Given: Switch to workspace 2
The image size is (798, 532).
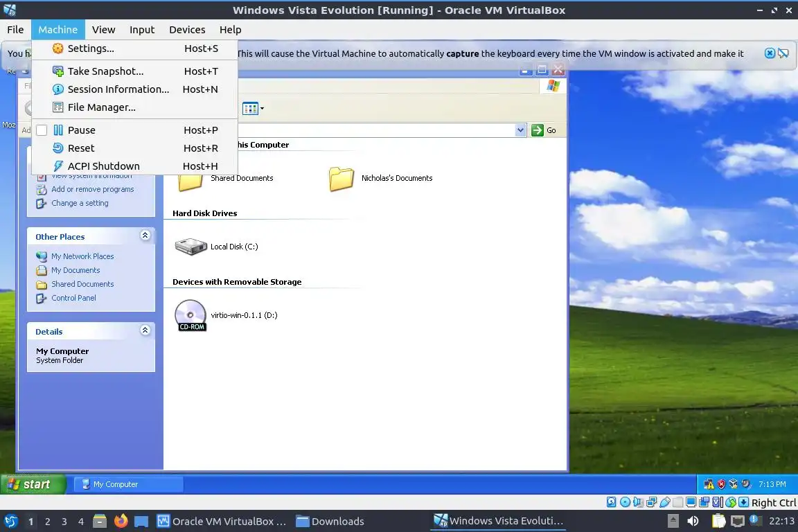Looking at the screenshot, I should [x=47, y=522].
